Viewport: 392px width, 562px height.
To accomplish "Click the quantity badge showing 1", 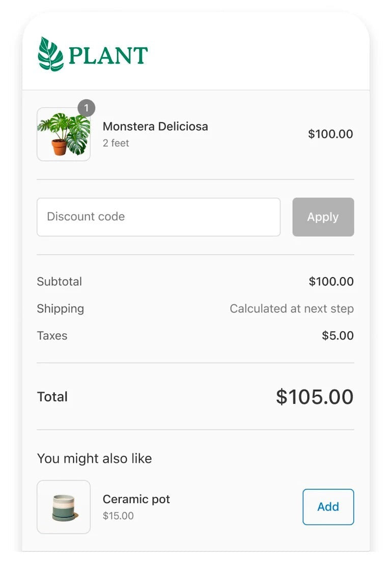I will click(87, 108).
